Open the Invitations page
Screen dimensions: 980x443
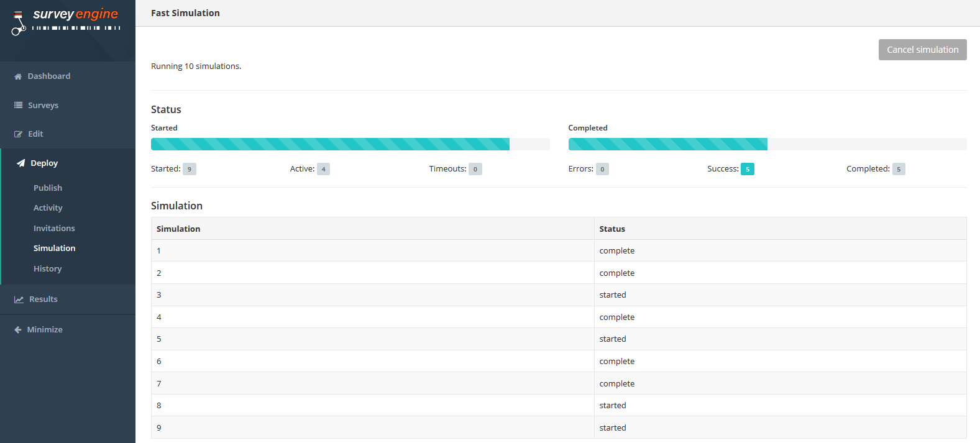click(54, 229)
